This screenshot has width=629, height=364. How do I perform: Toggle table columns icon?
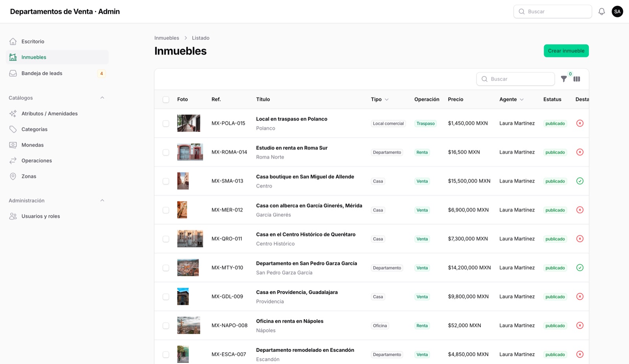pyautogui.click(x=577, y=79)
